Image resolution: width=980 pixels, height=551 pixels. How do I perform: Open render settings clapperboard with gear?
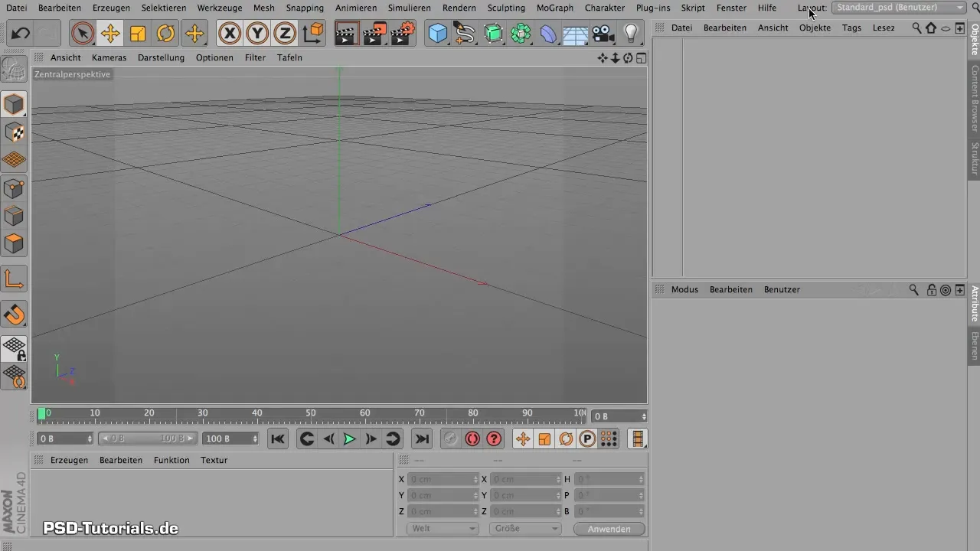tap(403, 34)
